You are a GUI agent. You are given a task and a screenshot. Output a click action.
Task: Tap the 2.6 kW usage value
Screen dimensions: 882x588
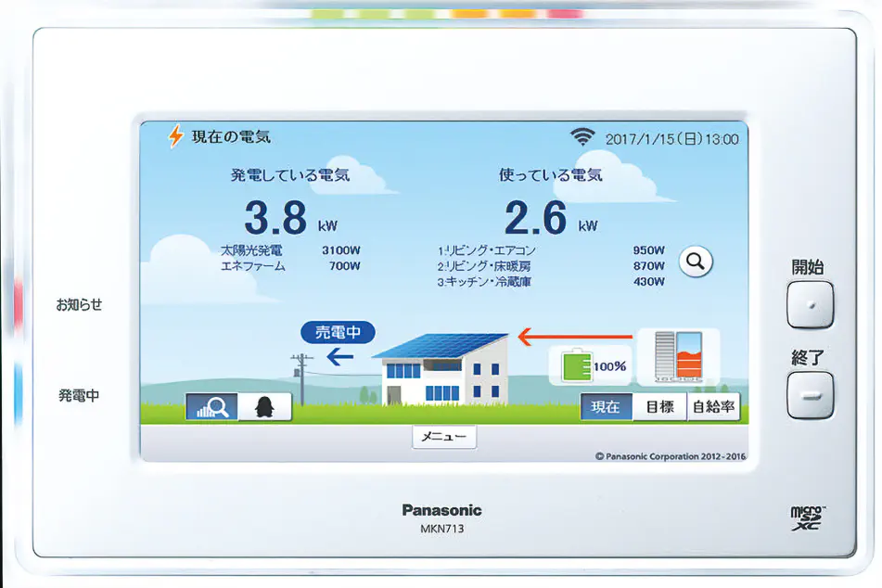551,218
